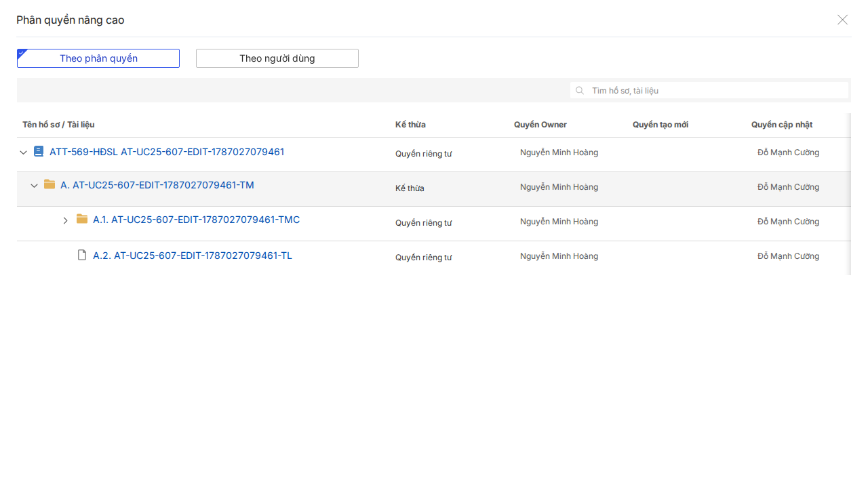Image resolution: width=868 pixels, height=488 pixels.
Task: Click the folder icon of A. AT-UC25-607-EDIT-1787027079461-TM
Action: tap(50, 184)
